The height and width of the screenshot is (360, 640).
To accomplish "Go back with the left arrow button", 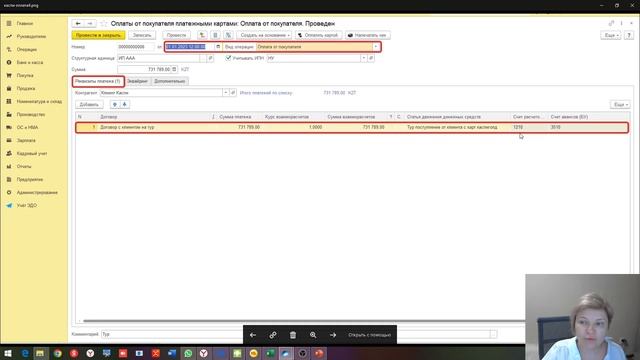I will point(78,24).
